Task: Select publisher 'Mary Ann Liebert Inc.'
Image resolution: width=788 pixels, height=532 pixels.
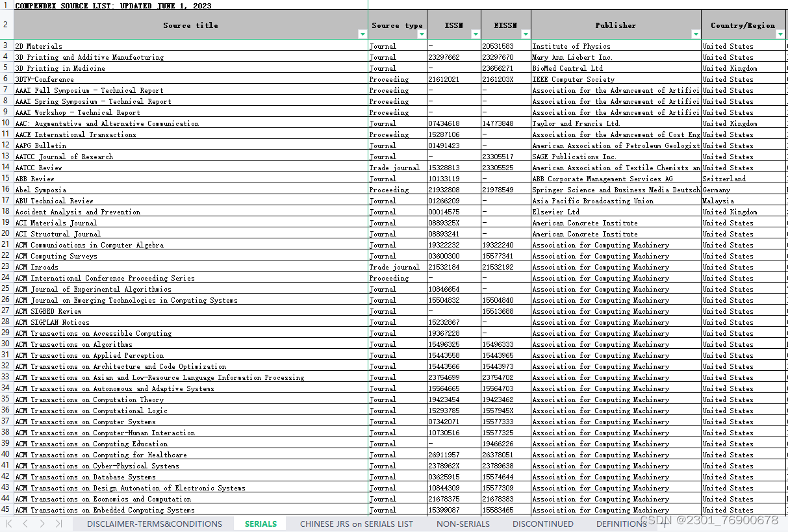Action: (x=616, y=57)
